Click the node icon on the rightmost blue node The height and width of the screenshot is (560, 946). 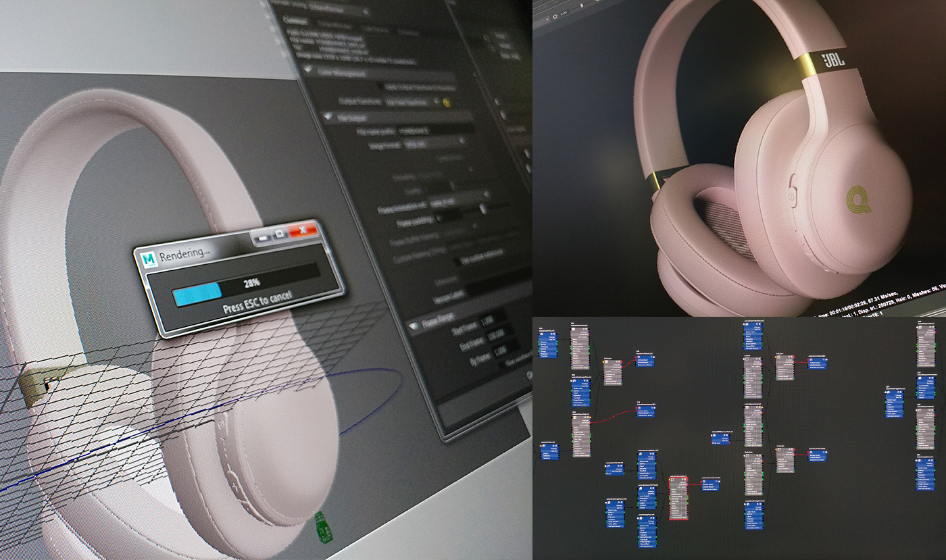(x=919, y=461)
